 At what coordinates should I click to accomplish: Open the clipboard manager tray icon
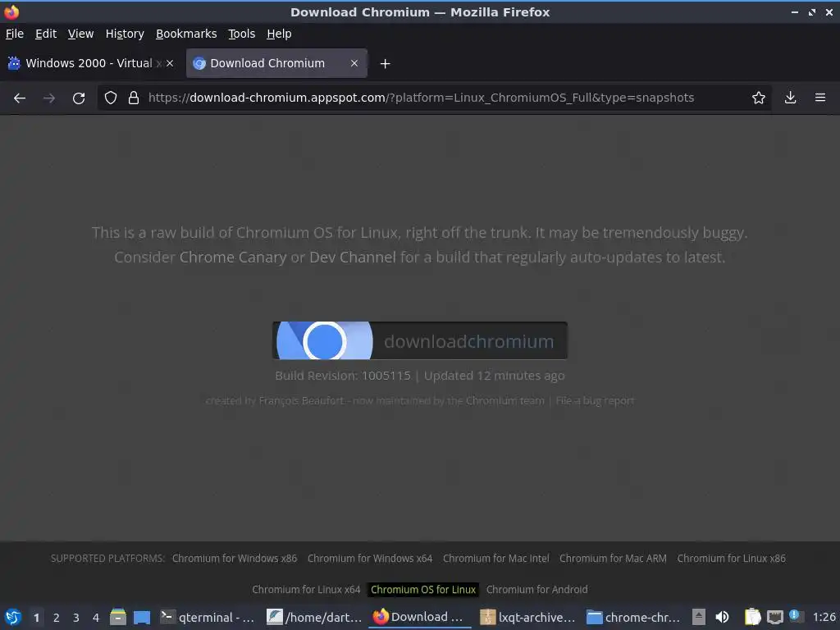752,617
